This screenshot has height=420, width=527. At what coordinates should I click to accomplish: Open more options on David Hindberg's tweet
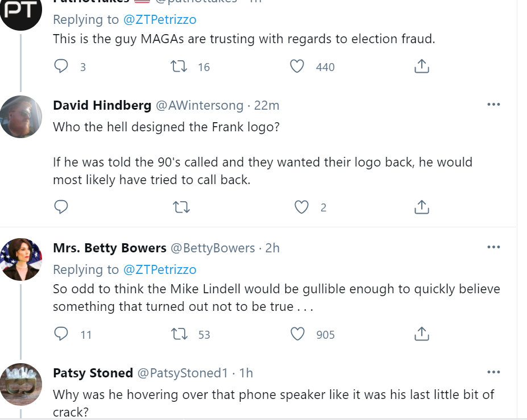pyautogui.click(x=494, y=105)
